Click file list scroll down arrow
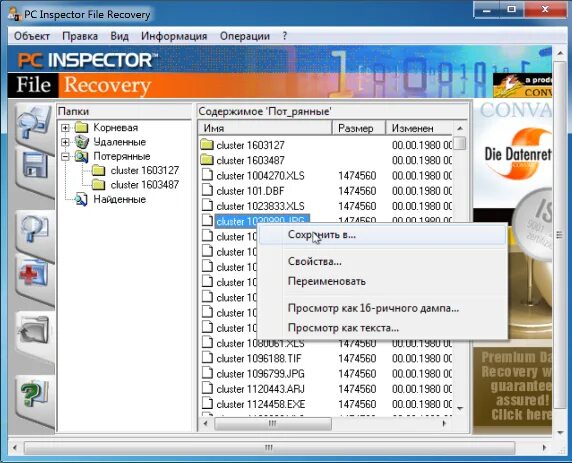This screenshot has height=463, width=572. 460,408
